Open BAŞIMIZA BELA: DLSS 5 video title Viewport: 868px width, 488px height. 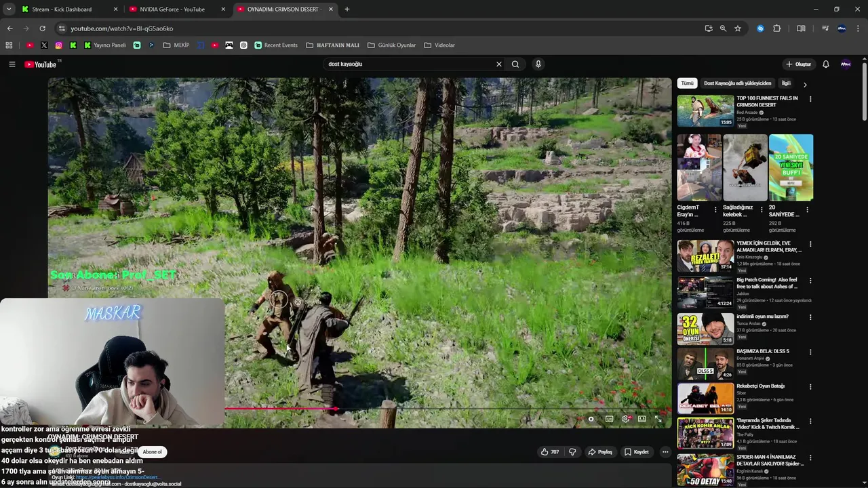(x=763, y=352)
